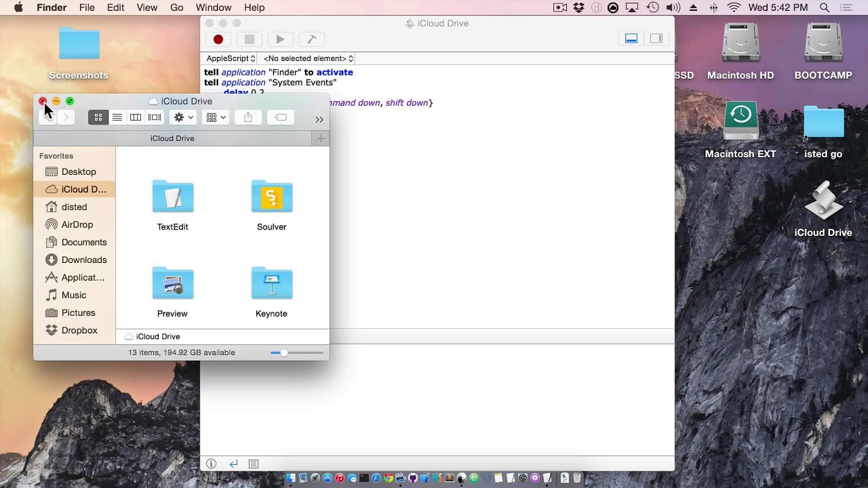
Task: Open the gear action menu in Finder
Action: (180, 117)
